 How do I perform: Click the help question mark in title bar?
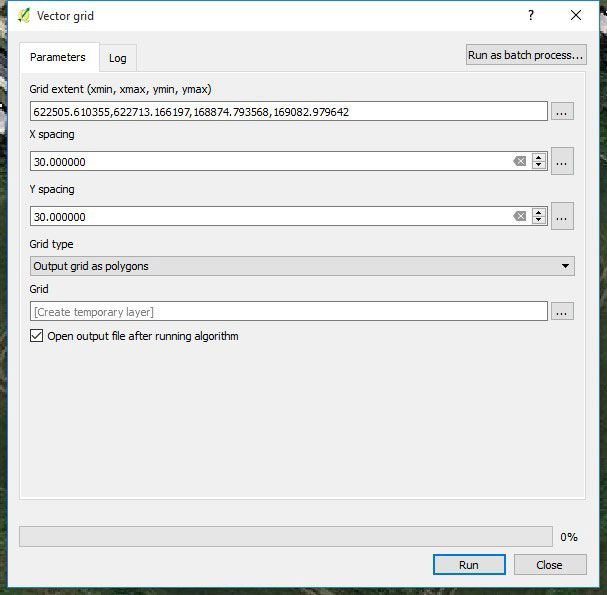pos(531,15)
